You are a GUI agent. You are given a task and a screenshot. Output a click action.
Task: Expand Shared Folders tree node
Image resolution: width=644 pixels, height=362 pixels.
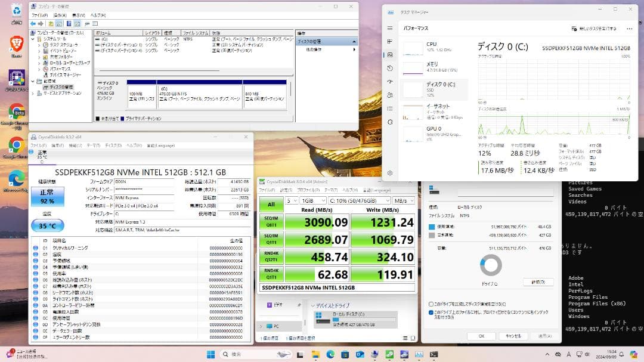(x=39, y=57)
